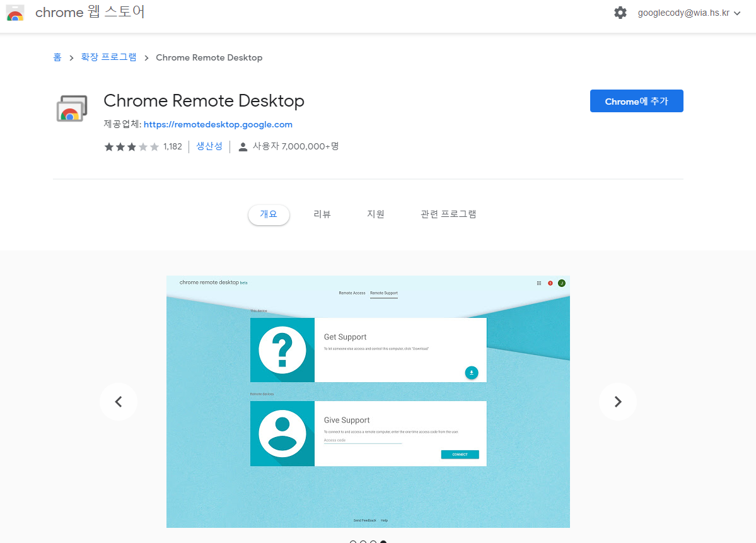The image size is (756, 543).
Task: Click the Send Feedback link in the screenshot
Action: coord(364,520)
